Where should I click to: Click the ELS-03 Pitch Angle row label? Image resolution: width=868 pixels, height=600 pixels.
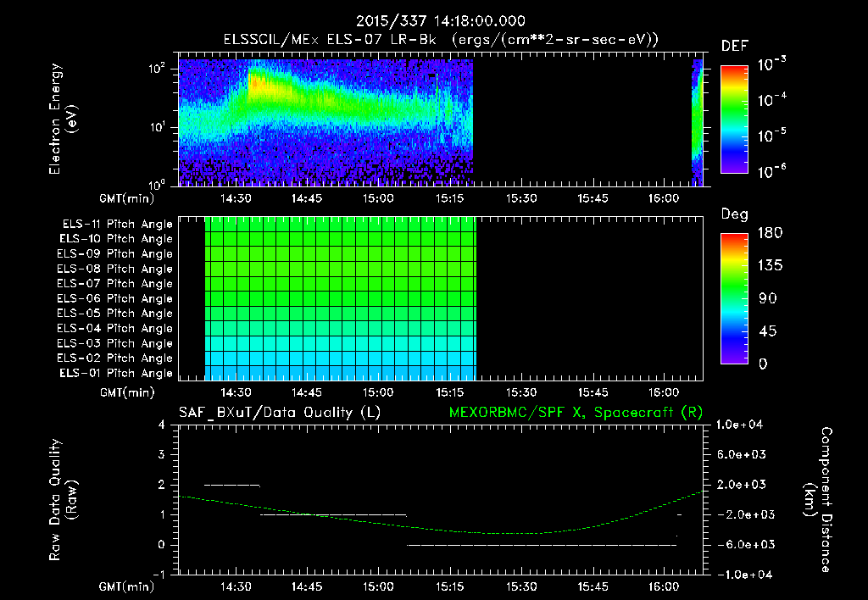115,344
